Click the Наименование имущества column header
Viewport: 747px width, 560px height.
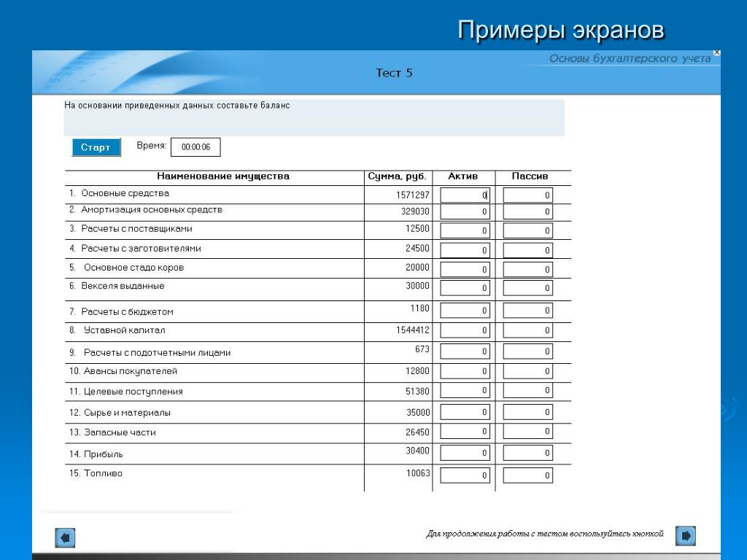223,176
